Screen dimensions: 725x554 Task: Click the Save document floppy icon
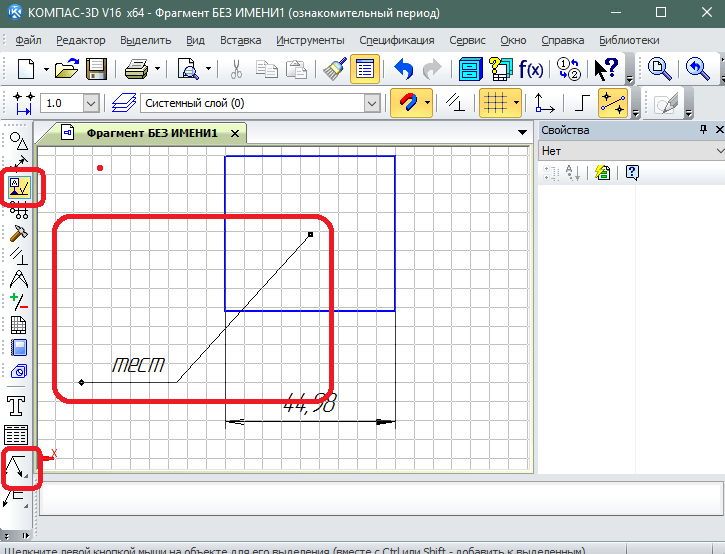click(x=96, y=69)
